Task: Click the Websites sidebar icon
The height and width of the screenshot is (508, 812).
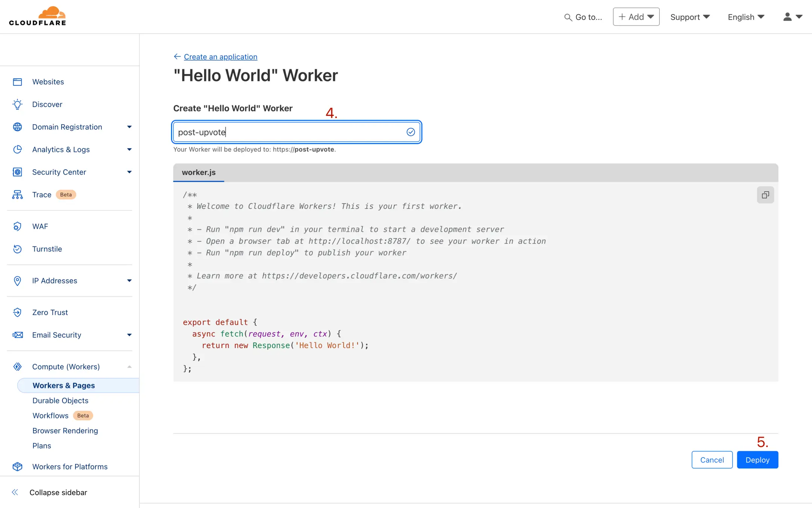Action: pos(17,82)
